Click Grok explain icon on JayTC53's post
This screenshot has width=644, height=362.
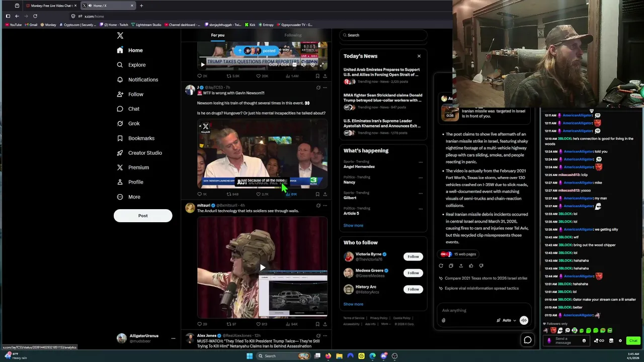click(318, 87)
